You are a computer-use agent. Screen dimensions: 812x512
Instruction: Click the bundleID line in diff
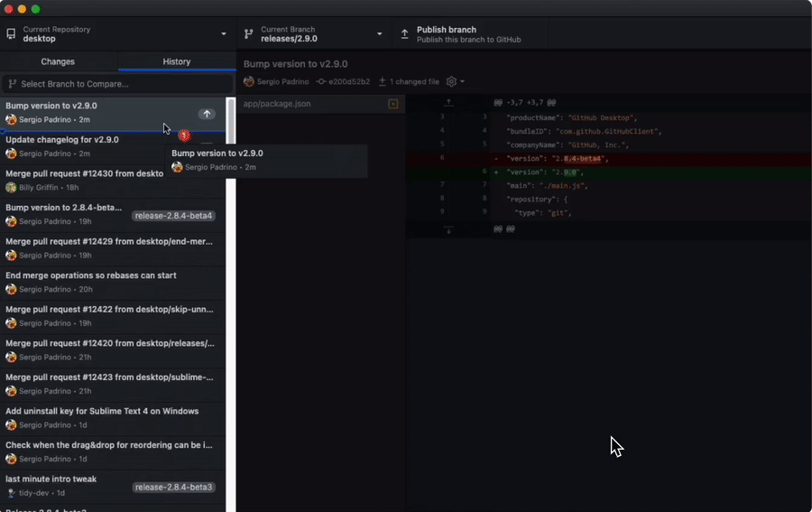(608, 131)
